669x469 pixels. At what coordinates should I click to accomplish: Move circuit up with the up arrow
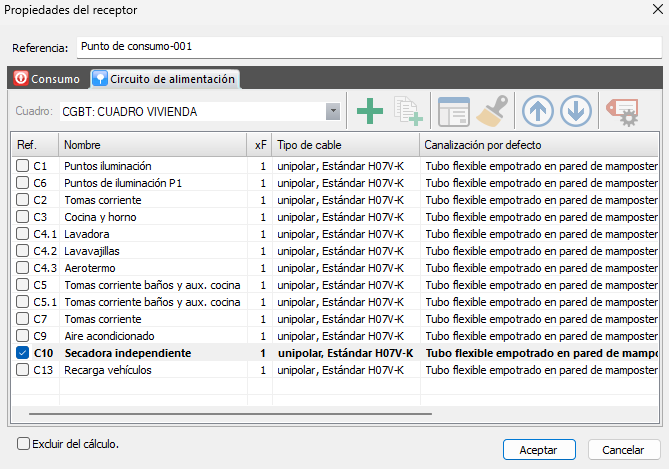[x=538, y=112]
